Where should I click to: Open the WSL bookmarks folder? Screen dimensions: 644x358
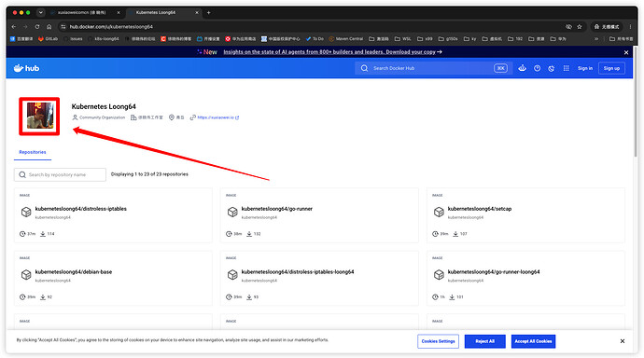pos(403,39)
